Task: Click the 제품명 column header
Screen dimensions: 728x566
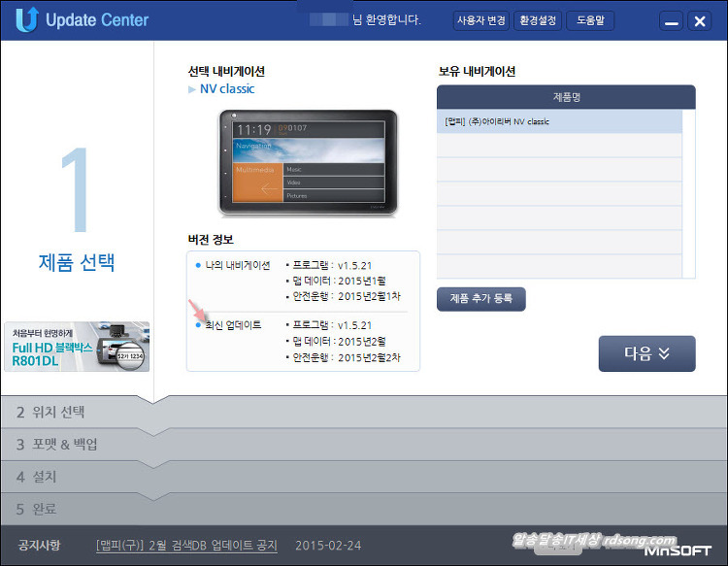Action: (566, 97)
